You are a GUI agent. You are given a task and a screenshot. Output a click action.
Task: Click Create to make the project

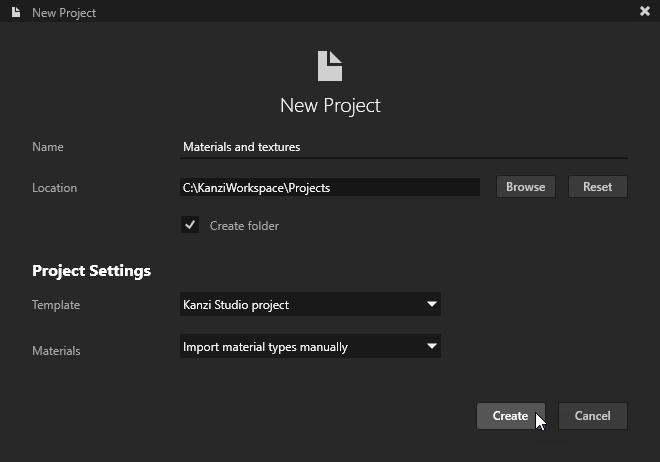[510, 416]
